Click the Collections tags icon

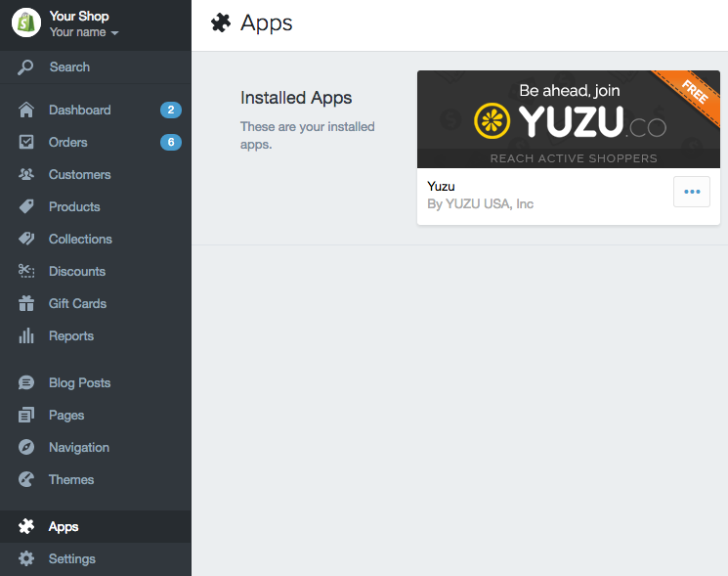(x=26, y=239)
